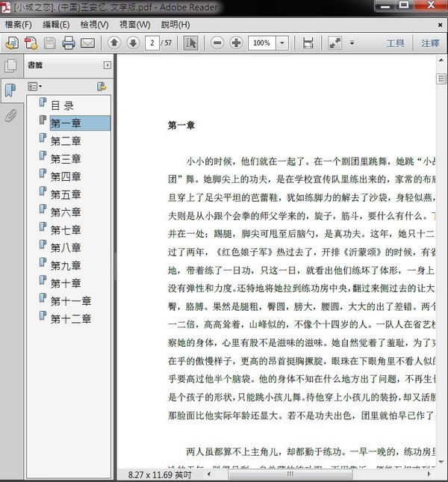
Task: Click the Print icon in toolbar
Action: (x=68, y=43)
